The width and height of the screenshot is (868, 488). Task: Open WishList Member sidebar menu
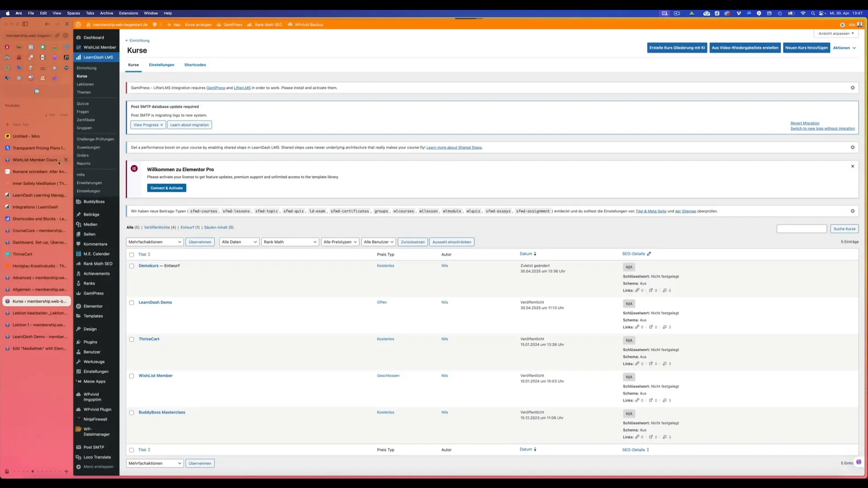pos(99,47)
